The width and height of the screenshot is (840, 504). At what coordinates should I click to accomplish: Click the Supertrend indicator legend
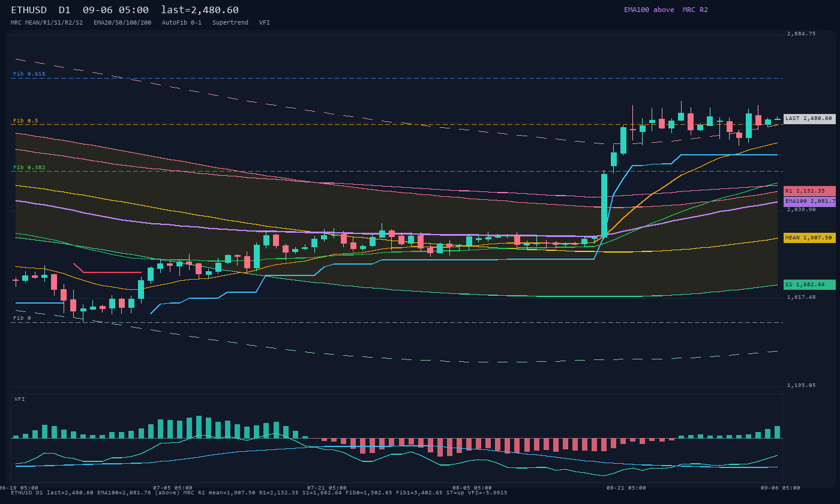coord(230,23)
